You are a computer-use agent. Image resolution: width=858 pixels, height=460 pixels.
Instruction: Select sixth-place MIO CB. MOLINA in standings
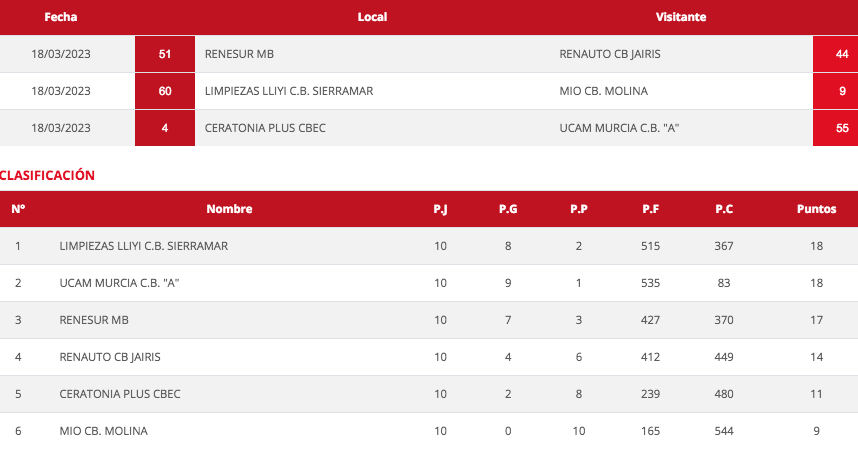(x=103, y=431)
